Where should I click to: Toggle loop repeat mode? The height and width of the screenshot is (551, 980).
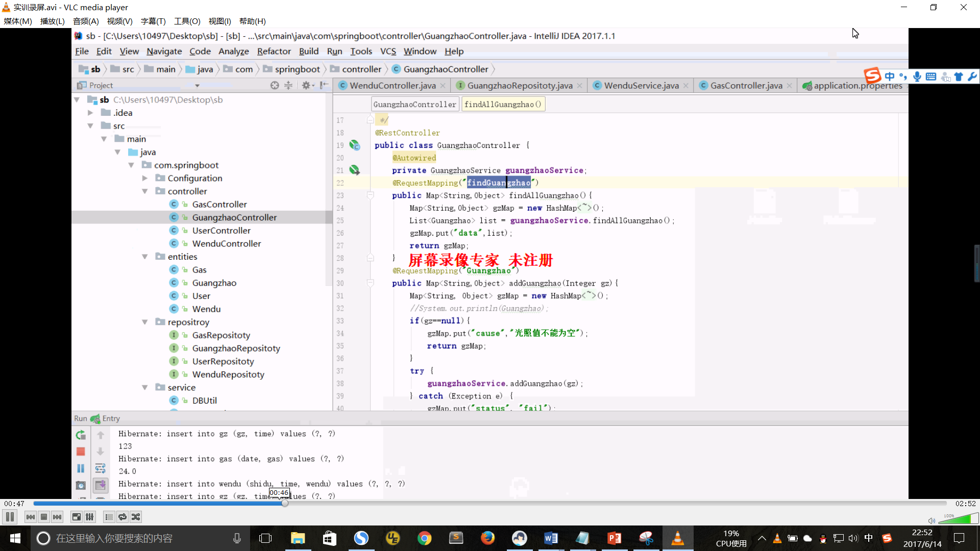pyautogui.click(x=122, y=517)
